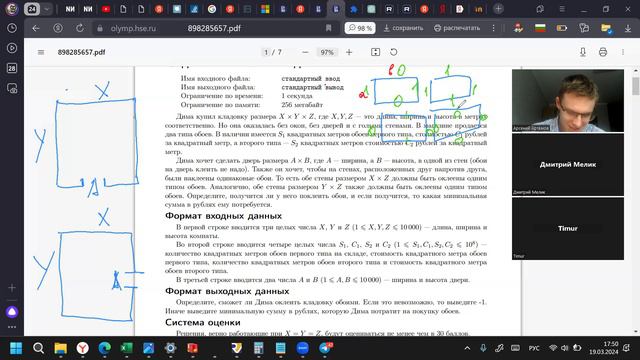Open the volume control in tray

pos(564,348)
